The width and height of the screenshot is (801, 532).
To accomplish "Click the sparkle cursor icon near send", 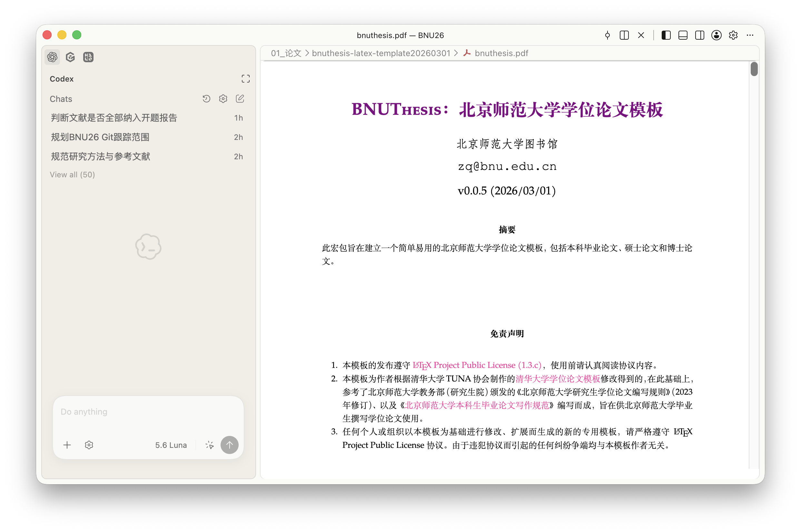I will (x=210, y=445).
